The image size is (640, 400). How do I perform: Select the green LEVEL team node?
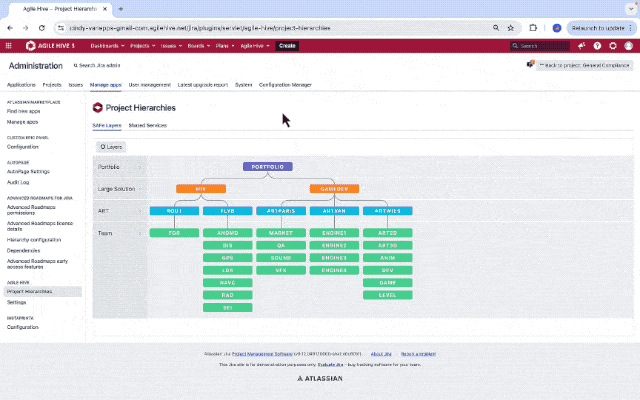tap(387, 295)
